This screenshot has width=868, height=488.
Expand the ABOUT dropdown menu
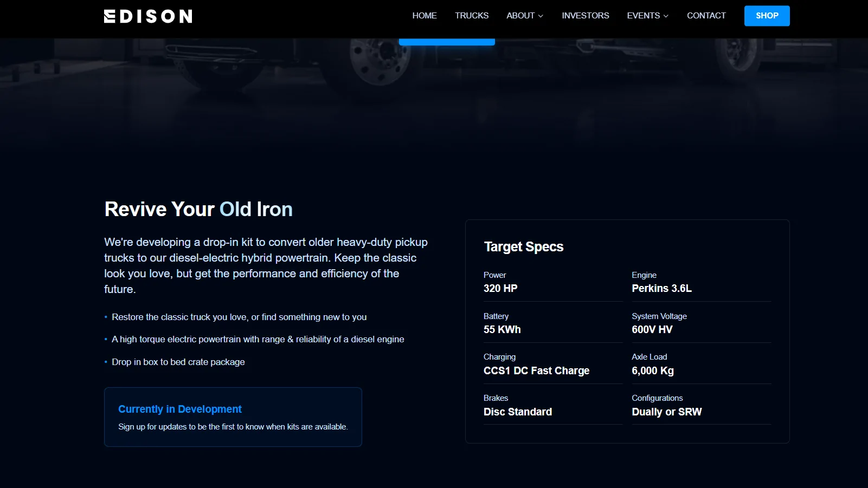(520, 16)
